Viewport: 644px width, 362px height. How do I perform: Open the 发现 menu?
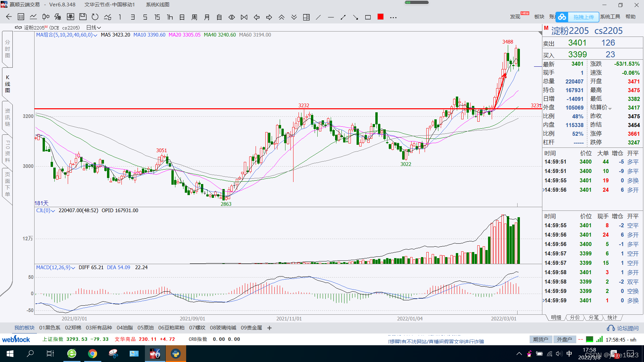pos(515,17)
